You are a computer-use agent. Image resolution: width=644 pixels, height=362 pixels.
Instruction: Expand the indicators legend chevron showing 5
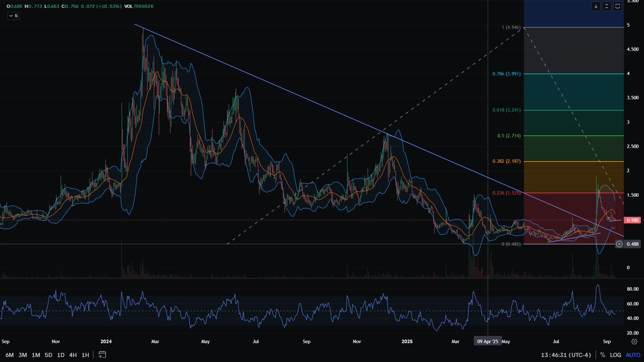click(13, 16)
